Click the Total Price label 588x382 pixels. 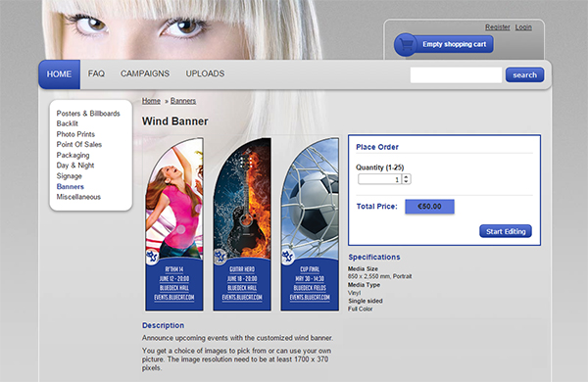pyautogui.click(x=377, y=207)
